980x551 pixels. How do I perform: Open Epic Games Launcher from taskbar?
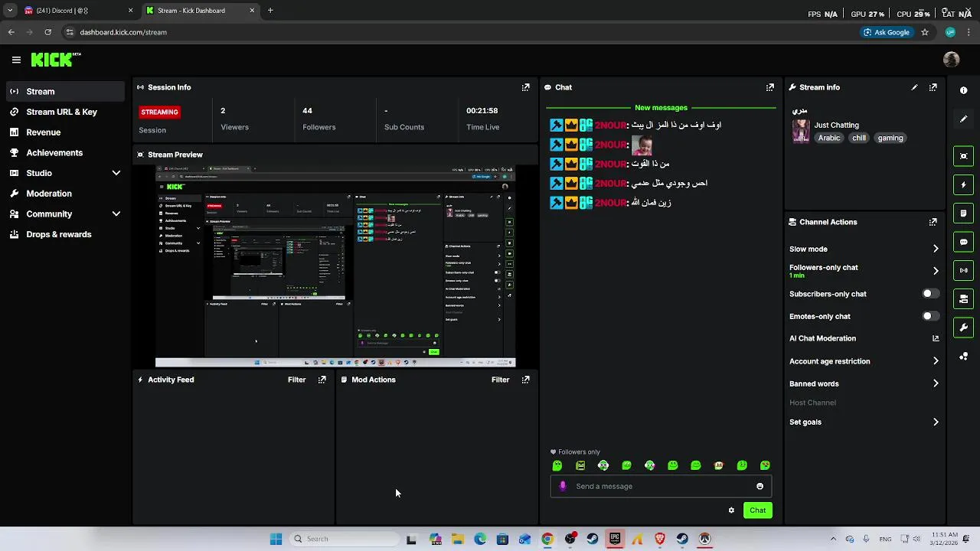tap(614, 539)
